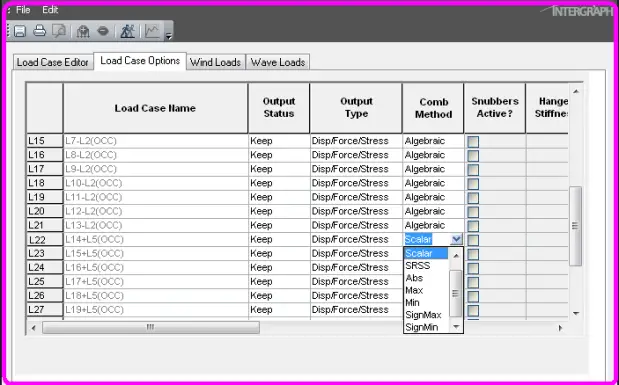Click the horizontal scroll left arrow
Viewport: 619px width, 385px height.
pyautogui.click(x=34, y=328)
